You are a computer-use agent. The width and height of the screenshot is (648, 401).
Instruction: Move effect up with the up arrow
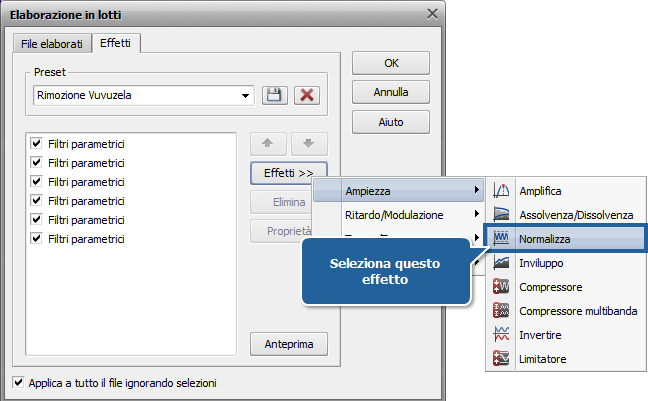[268, 143]
